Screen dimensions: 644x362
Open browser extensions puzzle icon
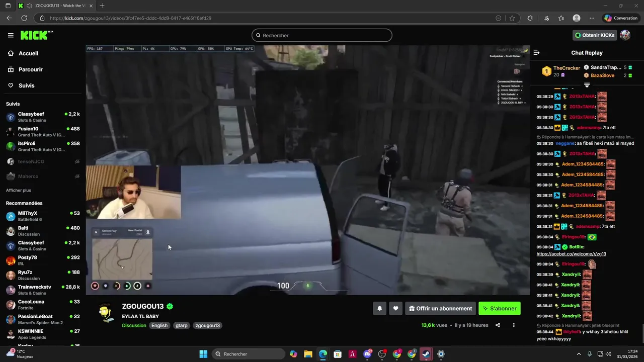[x=530, y=18]
